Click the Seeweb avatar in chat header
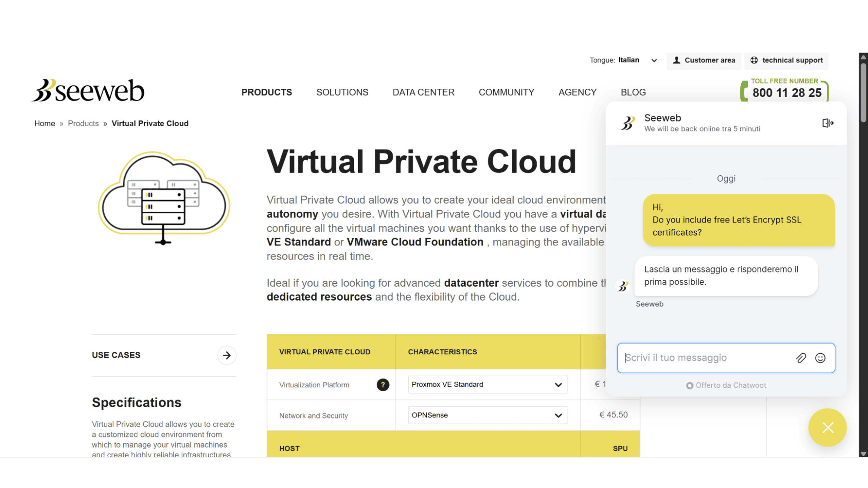The image size is (868, 488). pos(627,123)
